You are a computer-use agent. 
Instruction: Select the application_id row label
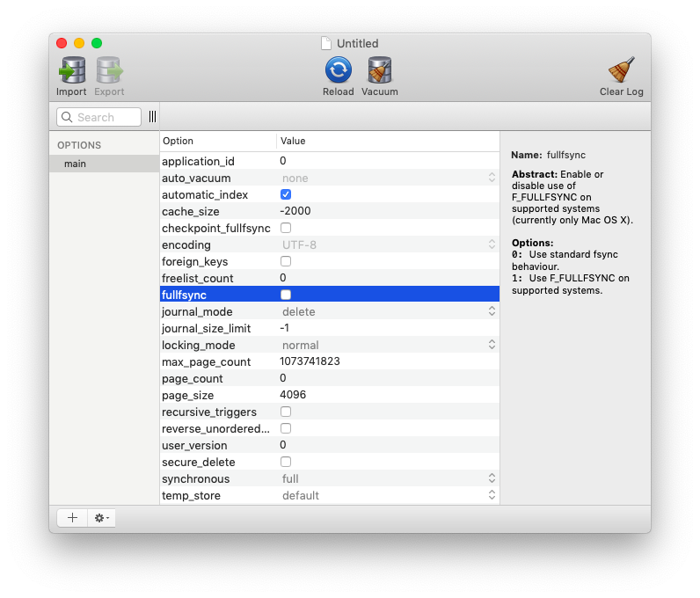198,161
